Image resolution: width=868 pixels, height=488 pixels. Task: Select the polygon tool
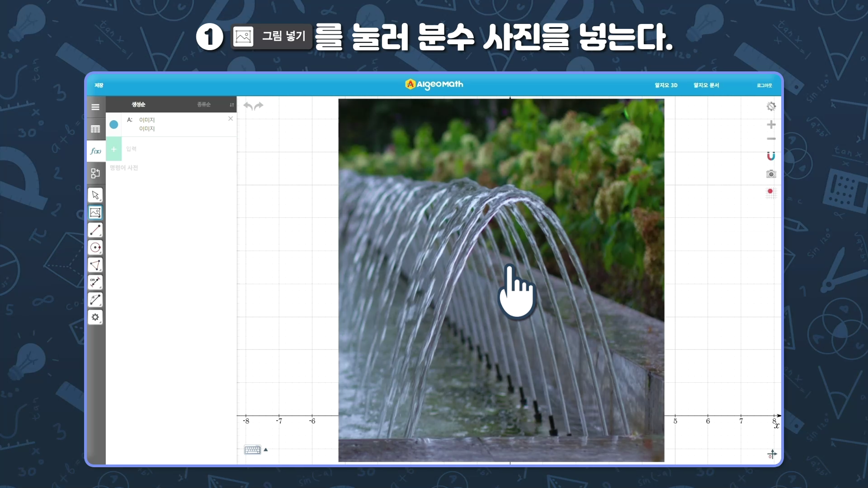coord(95,265)
